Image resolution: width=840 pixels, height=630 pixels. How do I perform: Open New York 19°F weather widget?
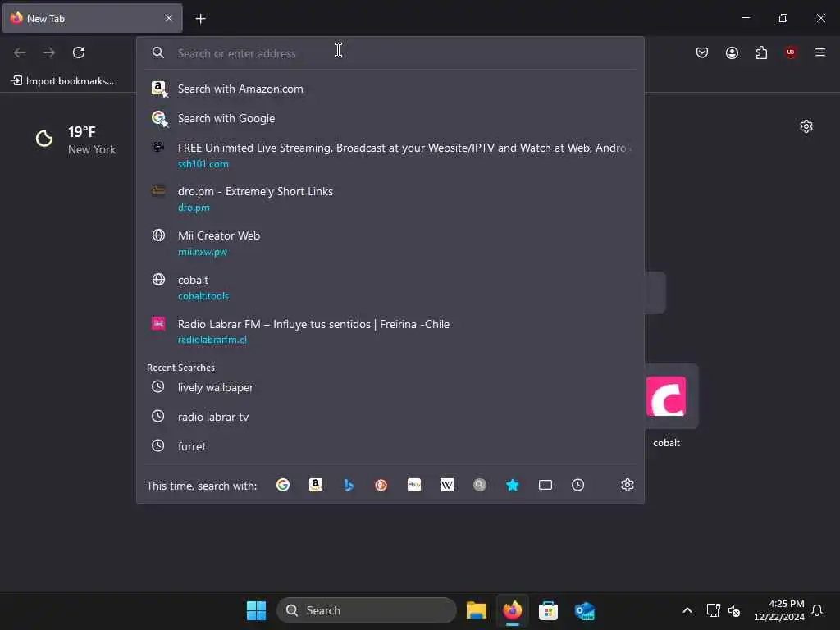point(75,139)
